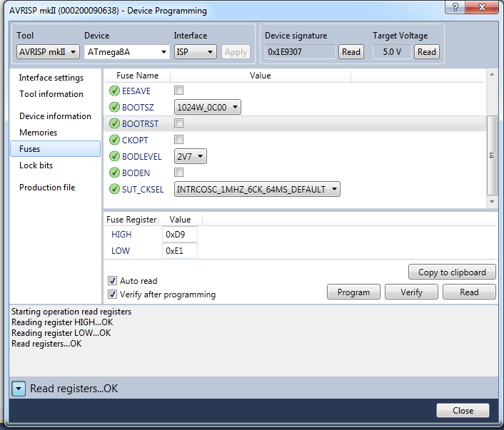Open the Lock bits page

36,165
